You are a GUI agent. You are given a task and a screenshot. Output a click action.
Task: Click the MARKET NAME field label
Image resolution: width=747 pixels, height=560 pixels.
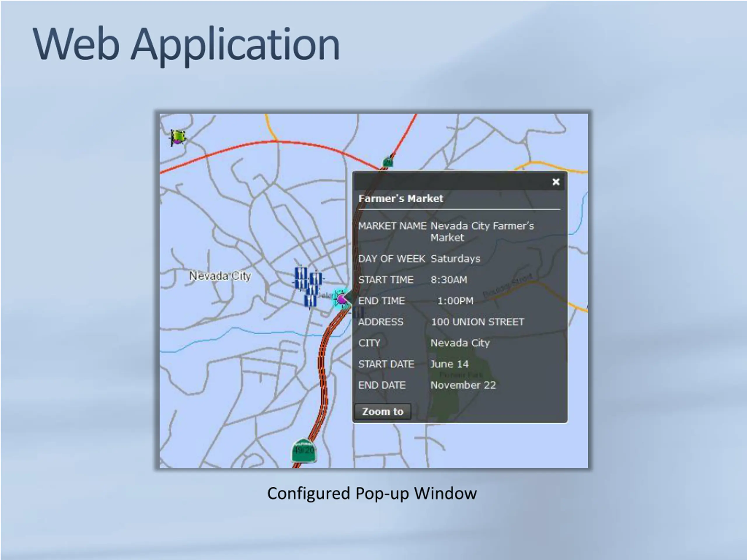pos(392,226)
